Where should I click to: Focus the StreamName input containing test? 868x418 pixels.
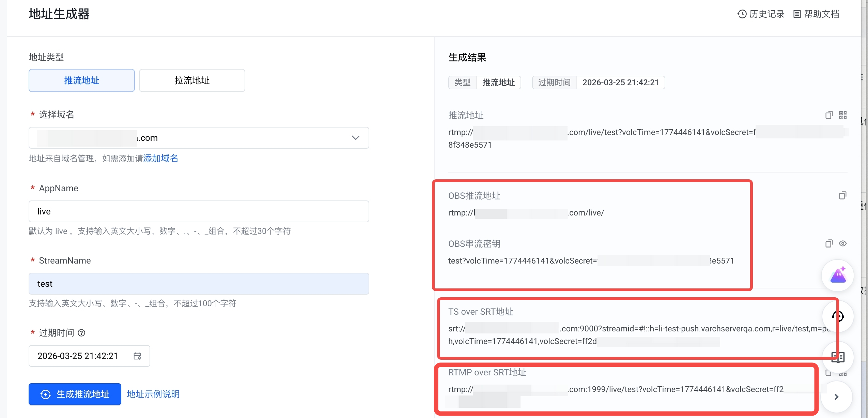pos(199,284)
